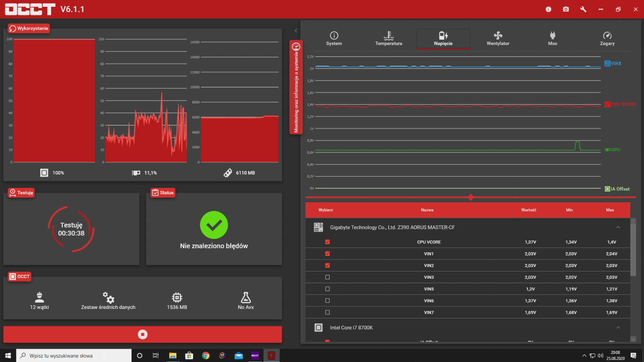
Task: Open File Explorer from the taskbar
Action: pyautogui.click(x=173, y=356)
